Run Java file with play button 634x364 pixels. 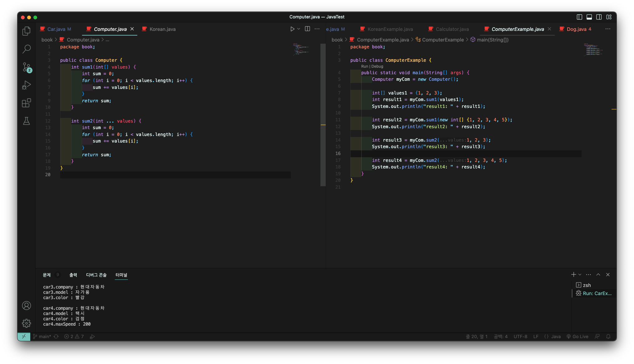click(x=292, y=29)
